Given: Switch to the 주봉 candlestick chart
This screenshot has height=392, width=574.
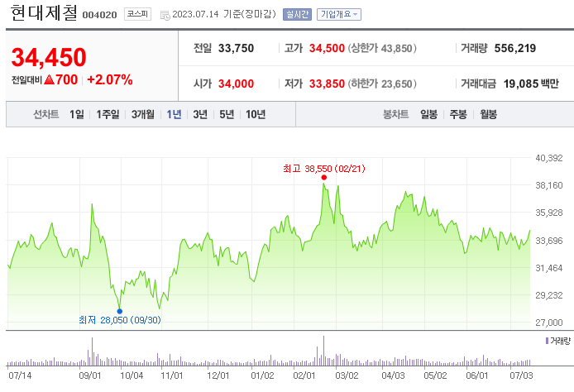Looking at the screenshot, I should click(458, 115).
